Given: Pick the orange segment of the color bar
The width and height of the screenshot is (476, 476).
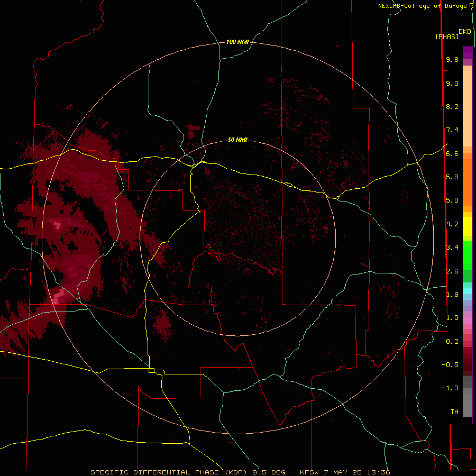Looking at the screenshot, I should (467, 182).
